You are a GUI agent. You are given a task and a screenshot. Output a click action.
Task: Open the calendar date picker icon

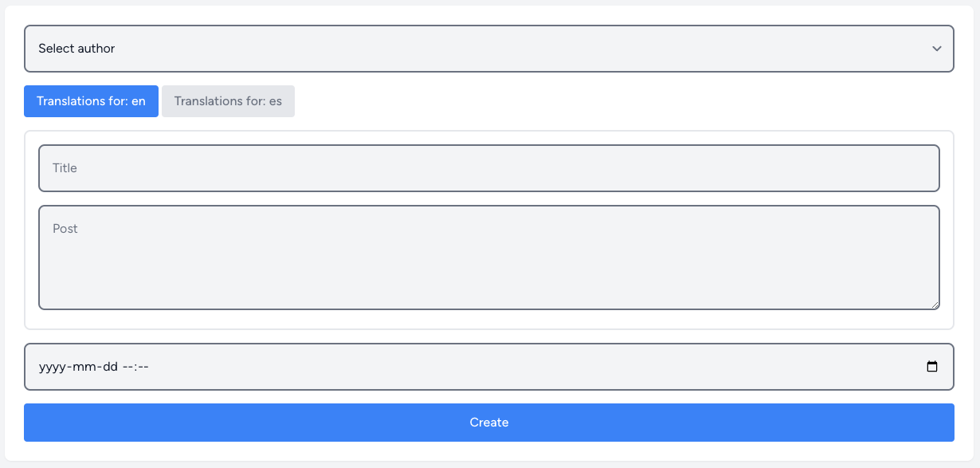coord(932,367)
